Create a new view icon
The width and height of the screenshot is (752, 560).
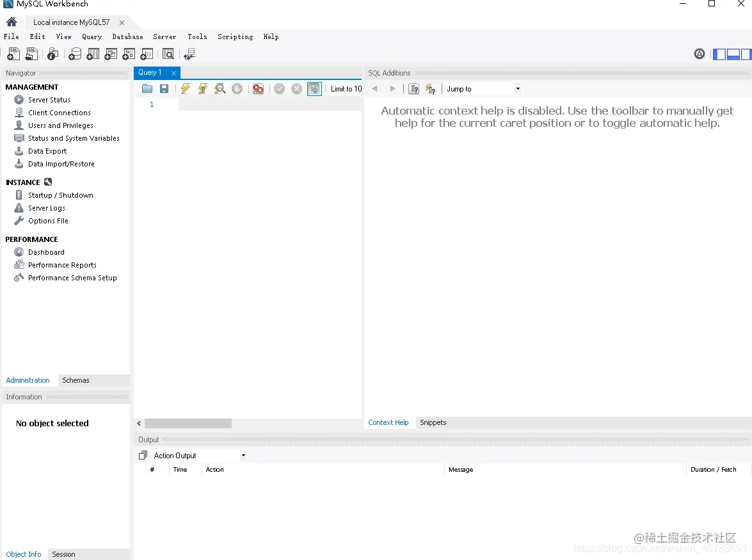[x=111, y=54]
